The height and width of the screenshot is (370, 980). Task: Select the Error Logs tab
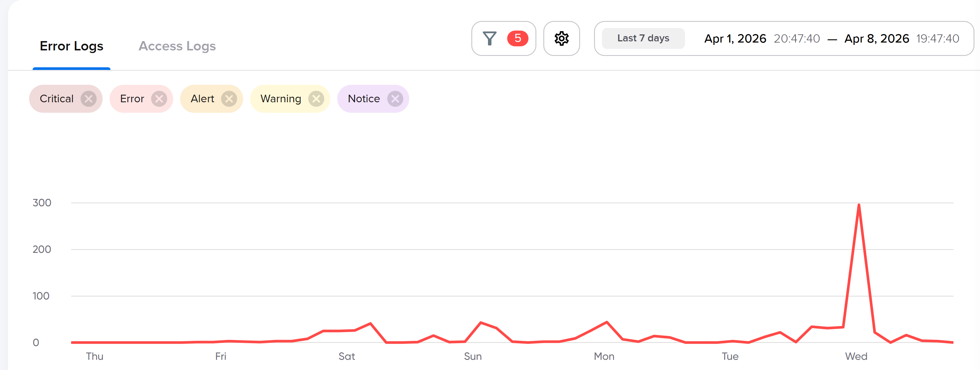[x=71, y=46]
